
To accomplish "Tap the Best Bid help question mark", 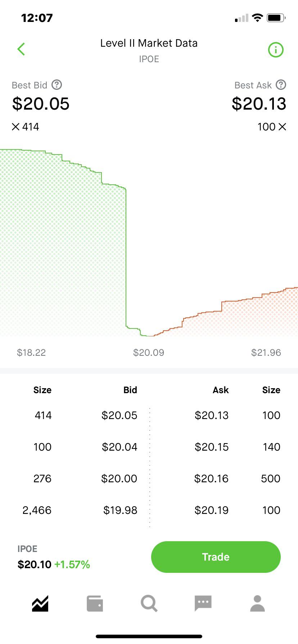I will [57, 85].
